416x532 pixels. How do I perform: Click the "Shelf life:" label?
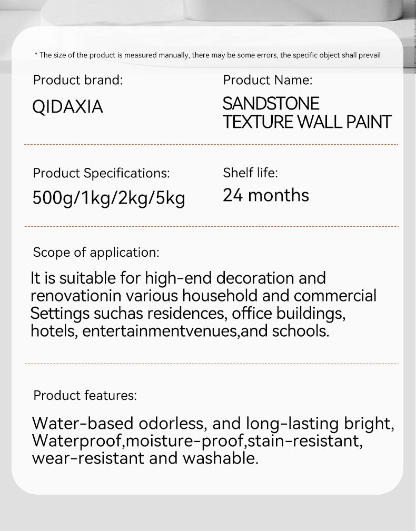click(250, 173)
